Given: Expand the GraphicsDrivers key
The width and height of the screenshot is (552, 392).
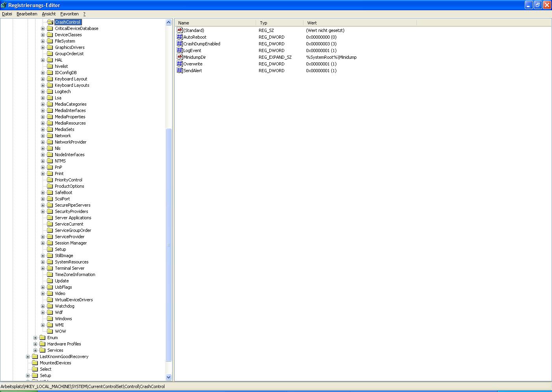Looking at the screenshot, I should (x=43, y=47).
